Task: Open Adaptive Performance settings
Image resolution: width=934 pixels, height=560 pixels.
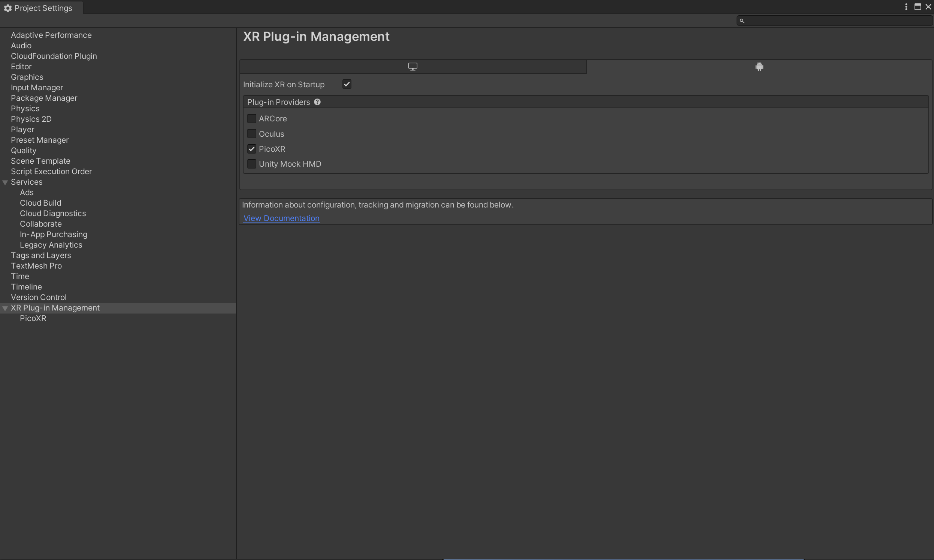Action: pyautogui.click(x=51, y=35)
